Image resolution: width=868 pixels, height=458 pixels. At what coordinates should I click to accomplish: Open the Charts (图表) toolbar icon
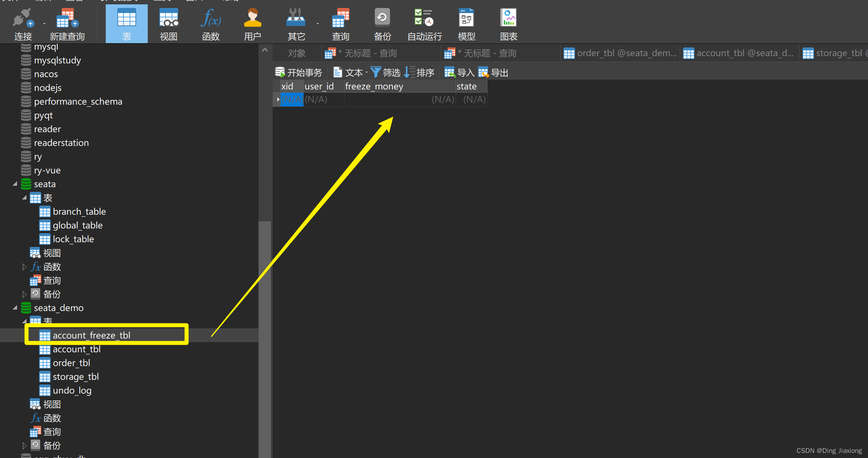point(508,24)
